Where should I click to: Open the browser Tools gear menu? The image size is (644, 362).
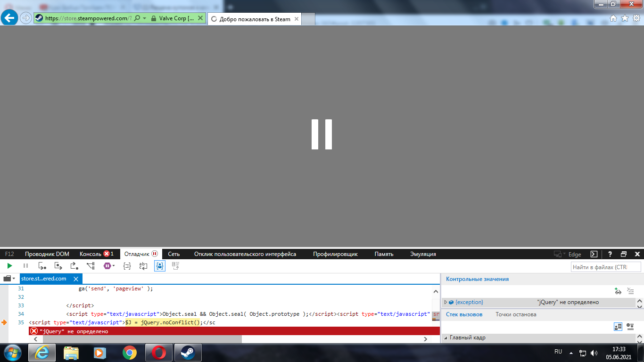pos(636,18)
